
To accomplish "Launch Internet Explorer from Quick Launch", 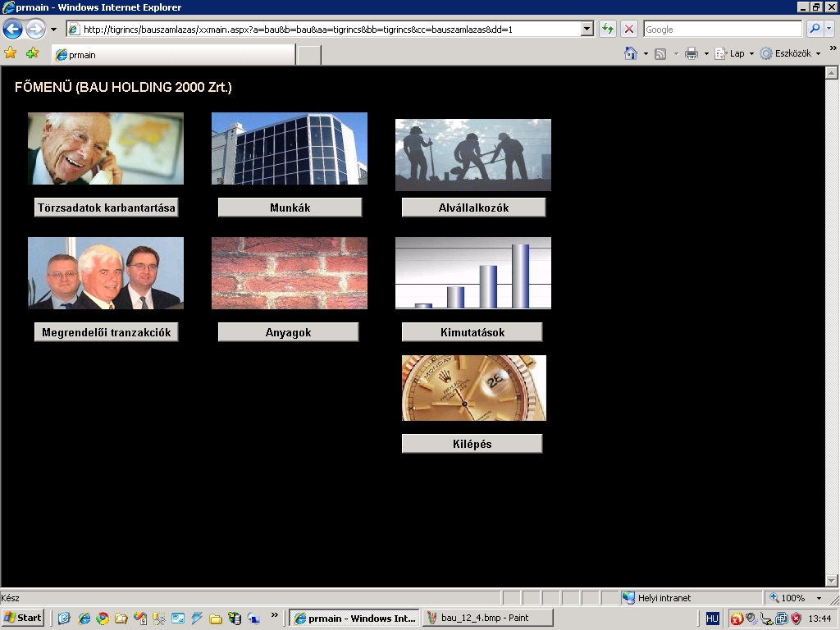I will (84, 619).
